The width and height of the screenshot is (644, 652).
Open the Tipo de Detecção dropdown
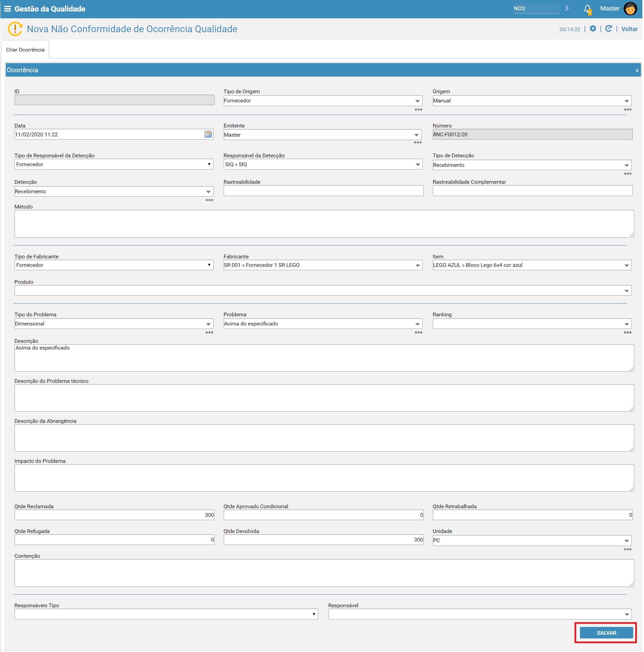(x=532, y=165)
